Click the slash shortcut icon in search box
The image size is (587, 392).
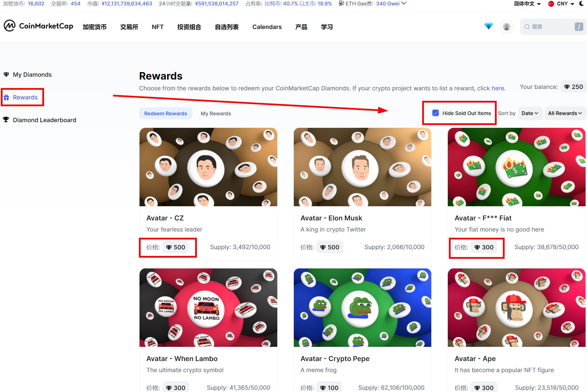point(578,27)
